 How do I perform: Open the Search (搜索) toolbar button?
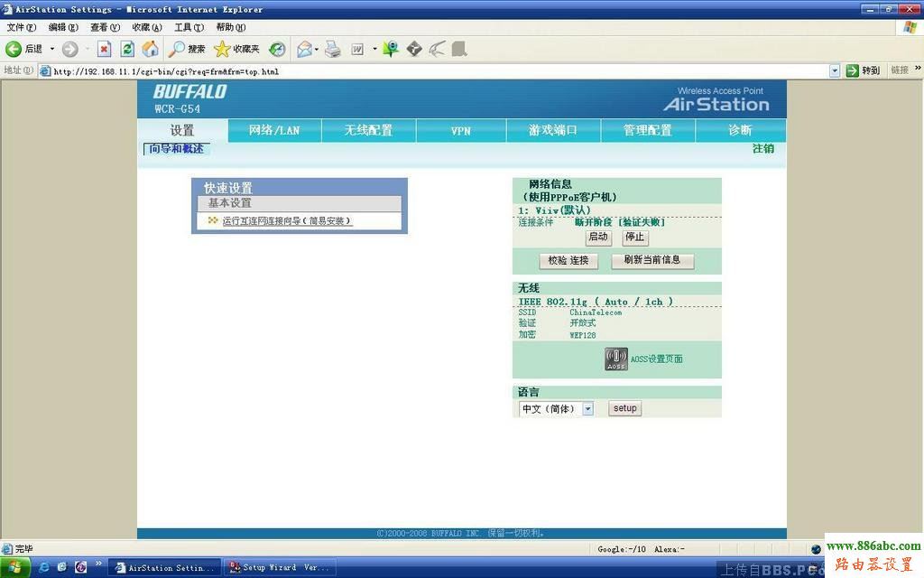coord(187,49)
